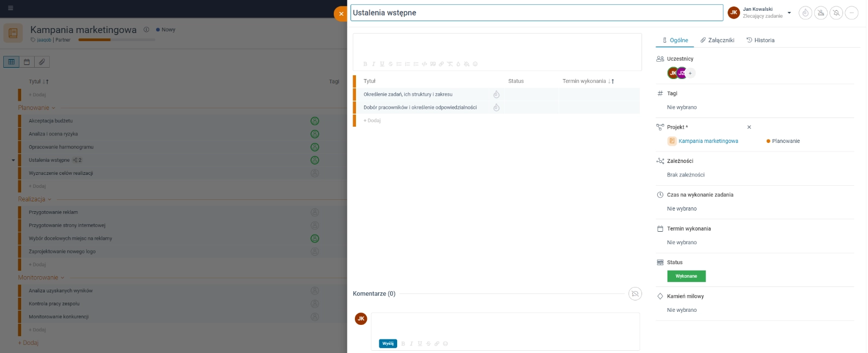Screen dimensions: 868x353
Task: Close the task panel with orange X
Action: [x=341, y=14]
